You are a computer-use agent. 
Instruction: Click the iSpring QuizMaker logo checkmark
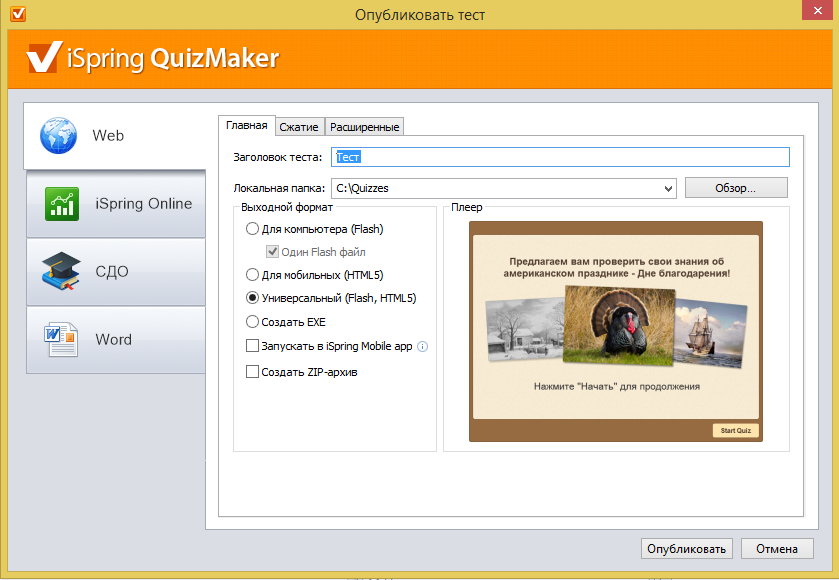coord(44,58)
